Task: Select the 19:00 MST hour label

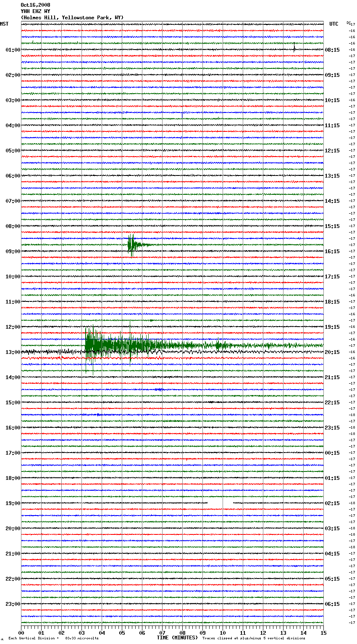Action: [x=13, y=503]
